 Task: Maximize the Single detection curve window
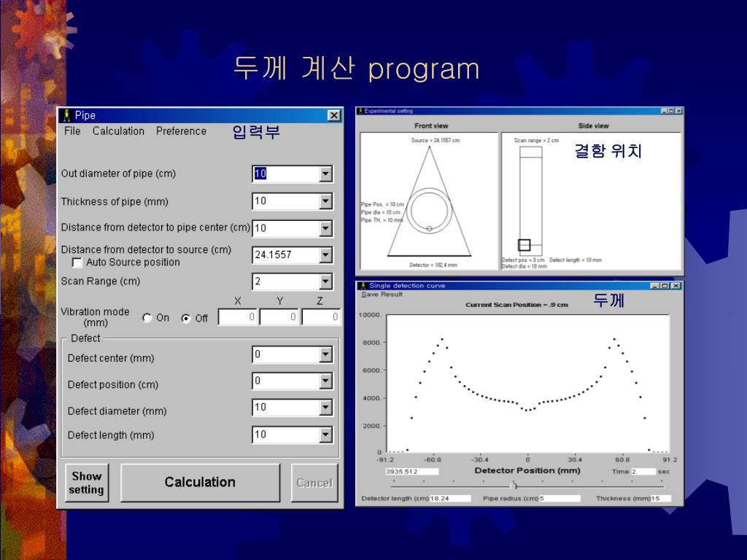(x=664, y=286)
